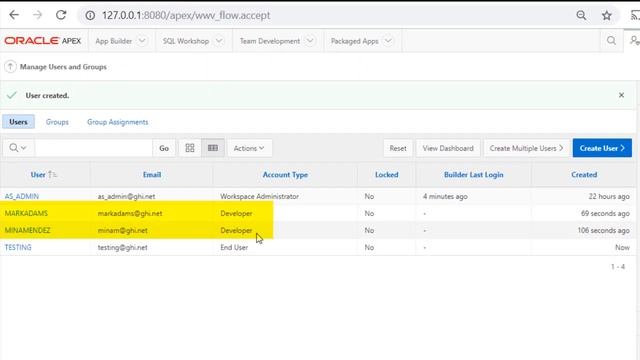Select the Users tab
Screen dimensions: 640x360
point(18,122)
